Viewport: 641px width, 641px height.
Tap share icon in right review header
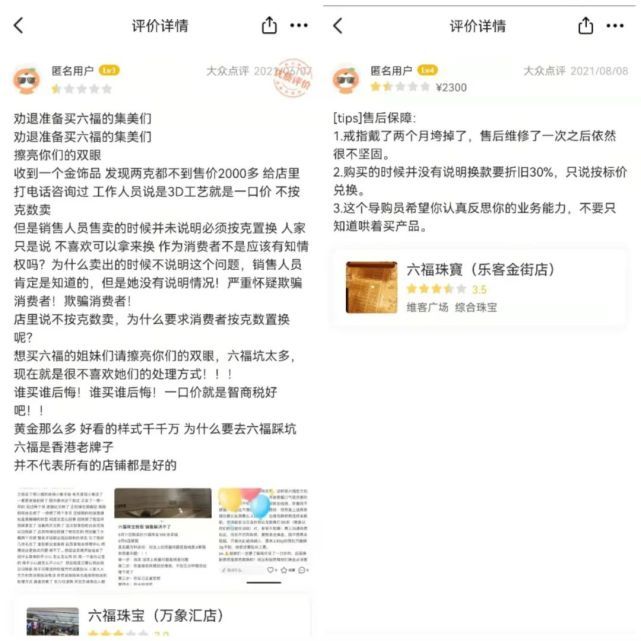point(585,25)
